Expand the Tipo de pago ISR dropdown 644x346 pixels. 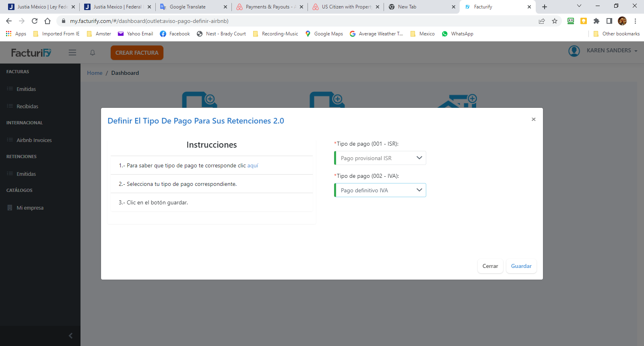click(x=380, y=158)
